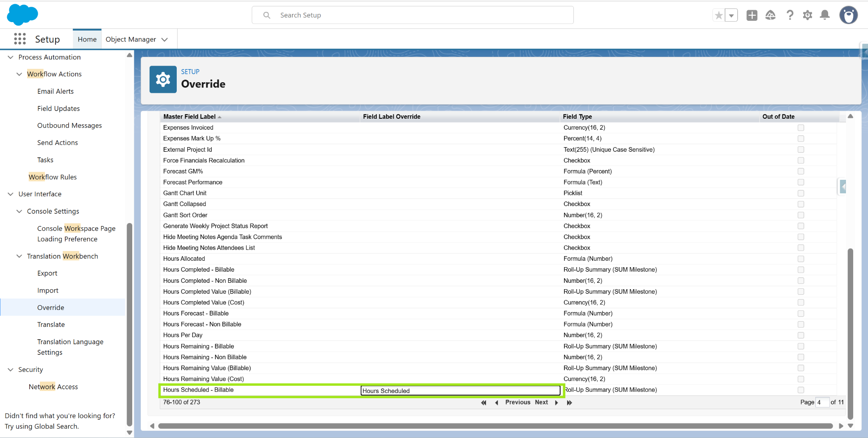Switch to the Home tab
868x438 pixels.
coord(87,39)
